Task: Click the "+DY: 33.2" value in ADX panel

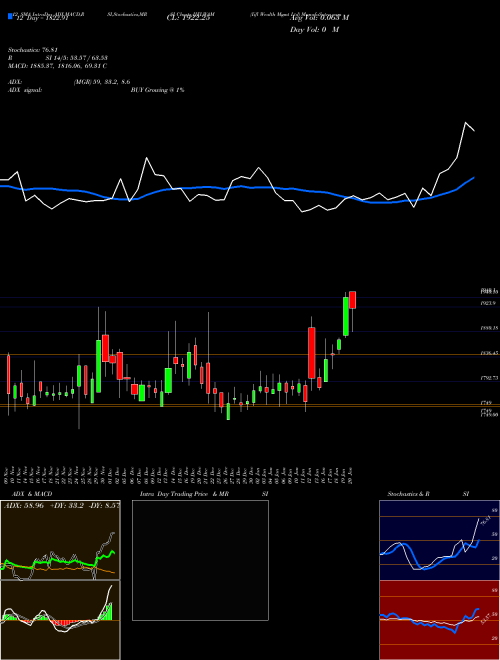Action: (66, 506)
